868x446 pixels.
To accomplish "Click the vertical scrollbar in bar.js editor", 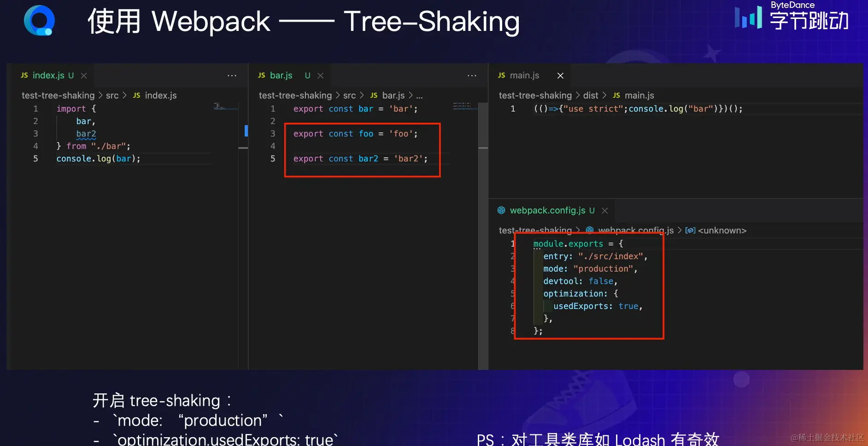I will [483, 236].
